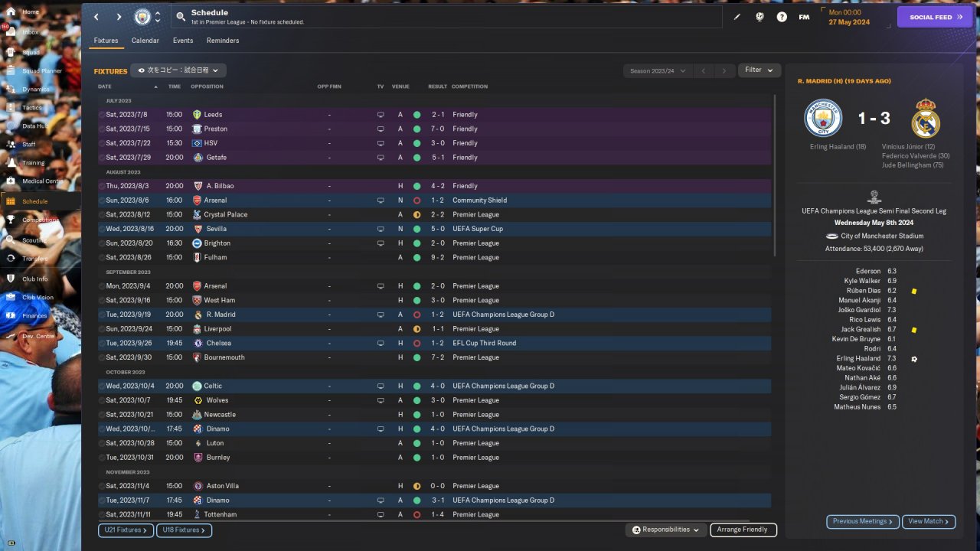Open Previous Meetings
This screenshot has height=551, width=980.
tap(862, 521)
